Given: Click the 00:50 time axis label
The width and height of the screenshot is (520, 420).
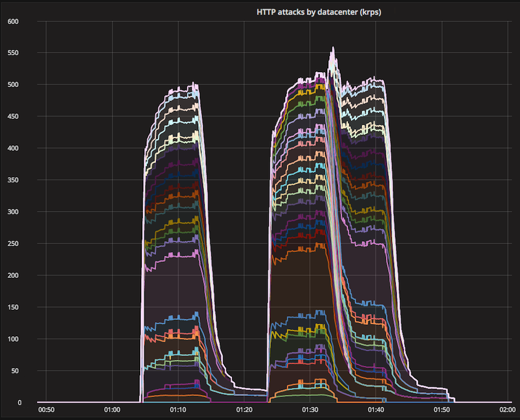Looking at the screenshot, I should point(46,410).
